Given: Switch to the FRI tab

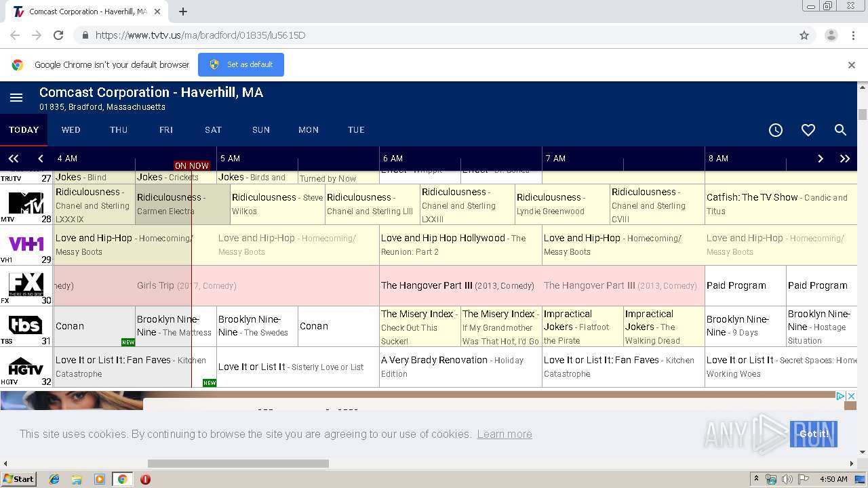Looking at the screenshot, I should click(166, 130).
